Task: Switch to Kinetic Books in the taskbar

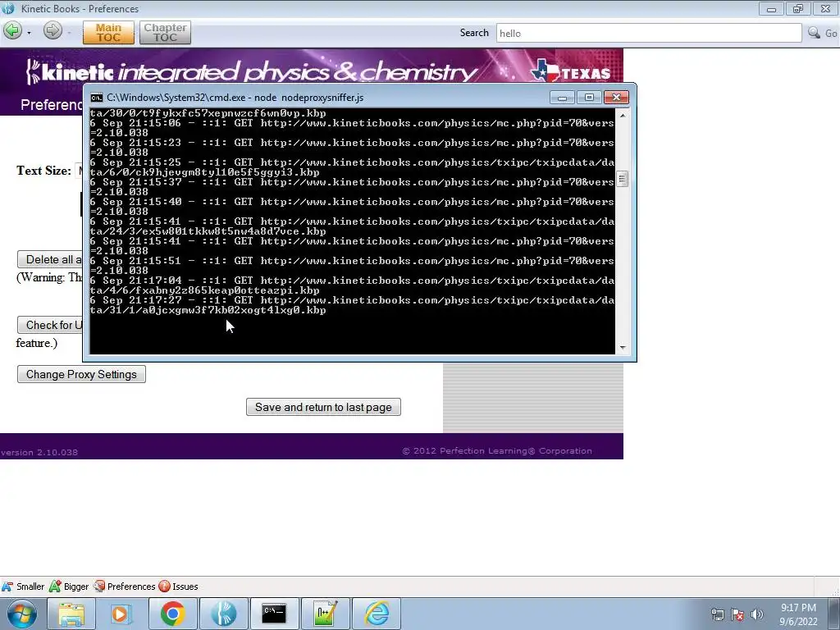Action: tap(223, 614)
